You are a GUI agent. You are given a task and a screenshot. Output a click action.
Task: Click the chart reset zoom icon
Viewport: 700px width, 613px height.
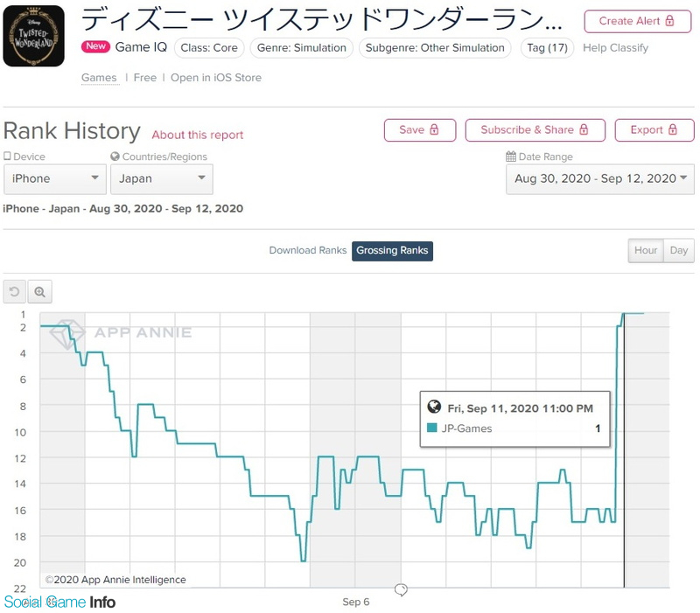click(x=14, y=291)
